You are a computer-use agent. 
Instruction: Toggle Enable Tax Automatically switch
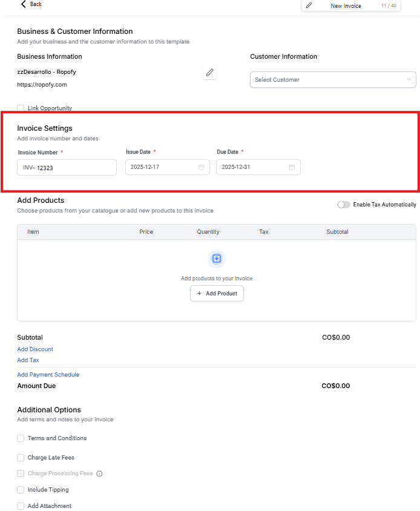point(344,205)
